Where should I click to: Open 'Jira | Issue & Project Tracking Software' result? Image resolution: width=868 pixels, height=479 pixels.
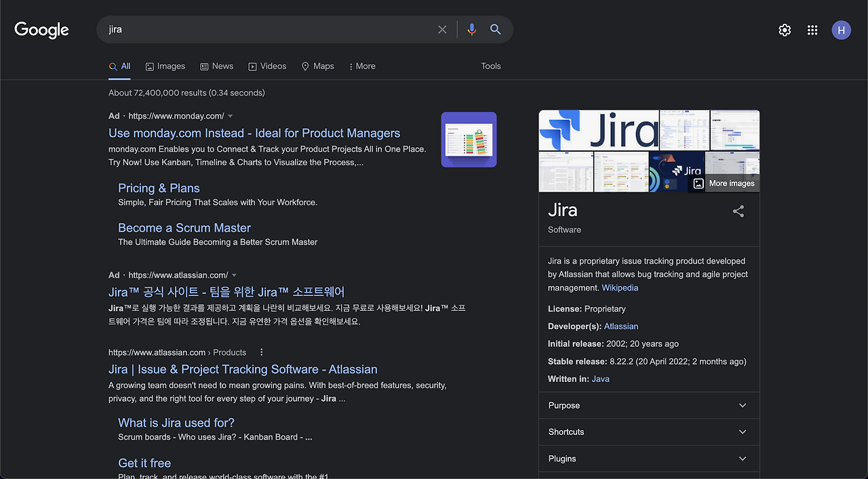pos(243,370)
